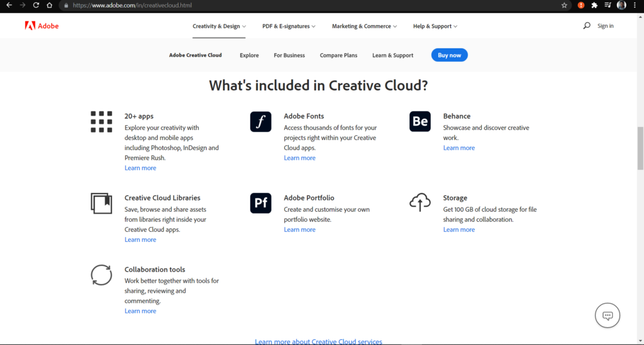Click Learn more under Collaboration tools

coord(140,311)
